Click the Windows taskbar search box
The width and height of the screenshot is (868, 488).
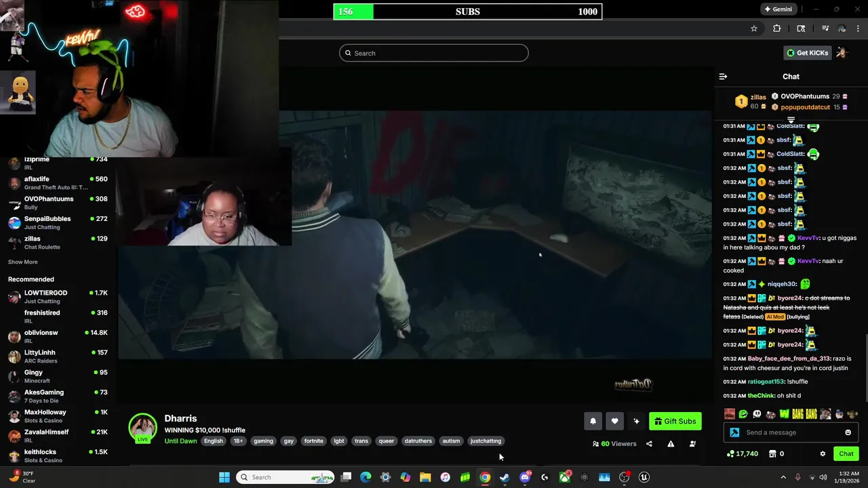pyautogui.click(x=285, y=477)
